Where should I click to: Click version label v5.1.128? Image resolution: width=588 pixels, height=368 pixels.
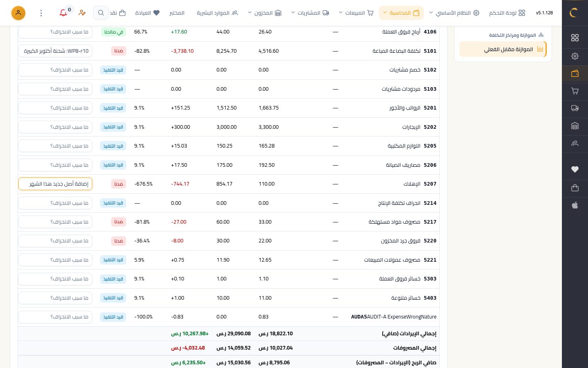(544, 13)
